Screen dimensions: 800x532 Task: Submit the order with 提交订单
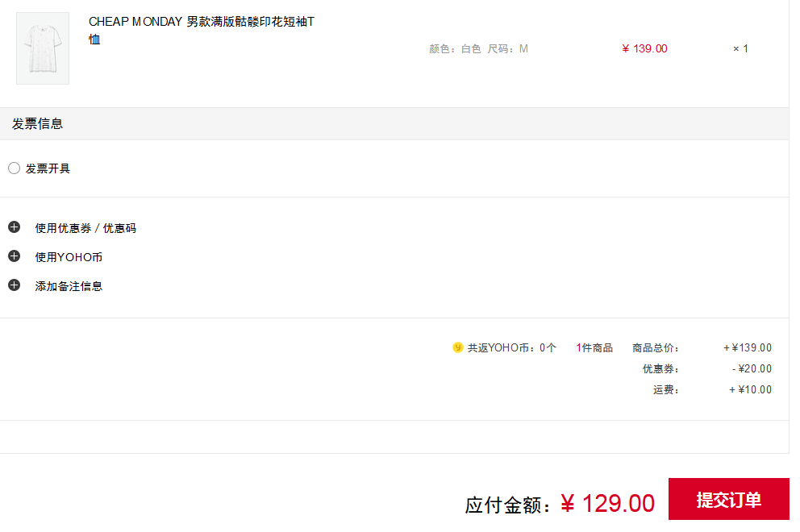click(x=728, y=499)
